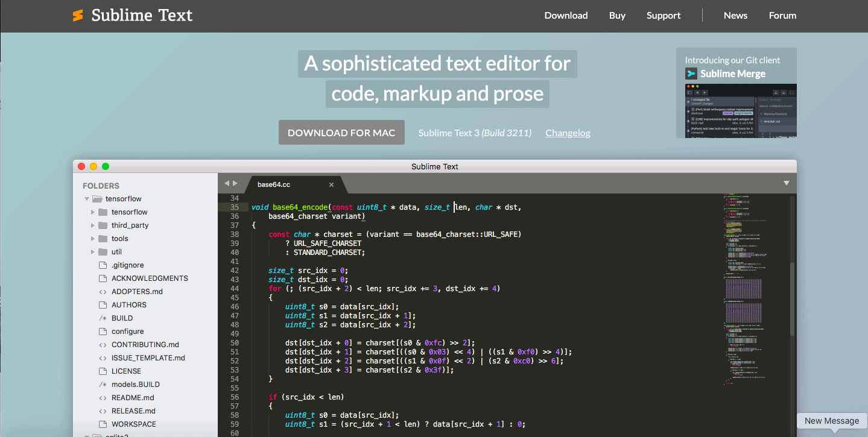Click the LICENSE file icon
868x437 pixels.
pyautogui.click(x=103, y=371)
